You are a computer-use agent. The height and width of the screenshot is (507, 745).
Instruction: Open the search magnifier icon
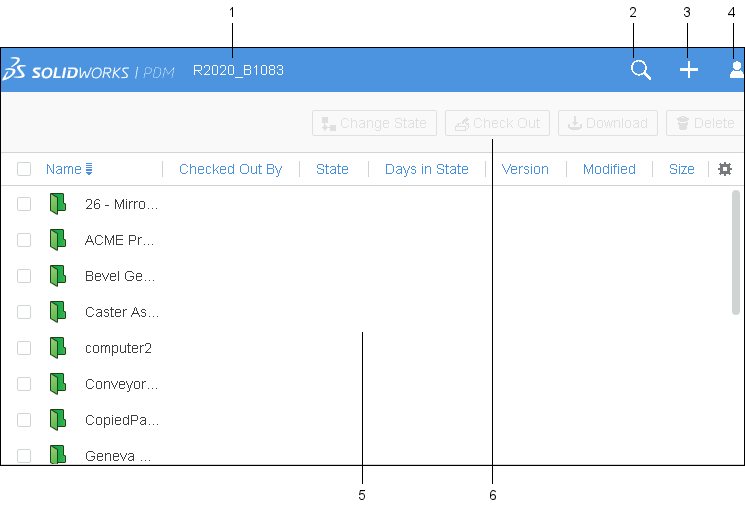[641, 70]
